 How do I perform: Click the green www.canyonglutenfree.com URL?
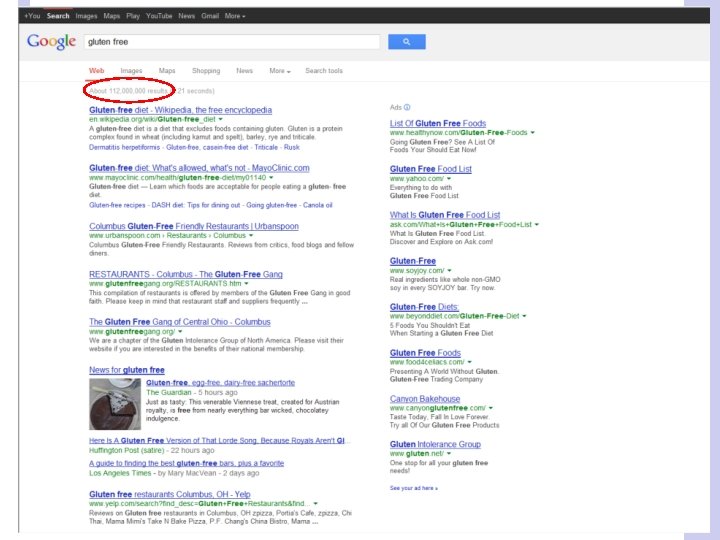click(438, 408)
